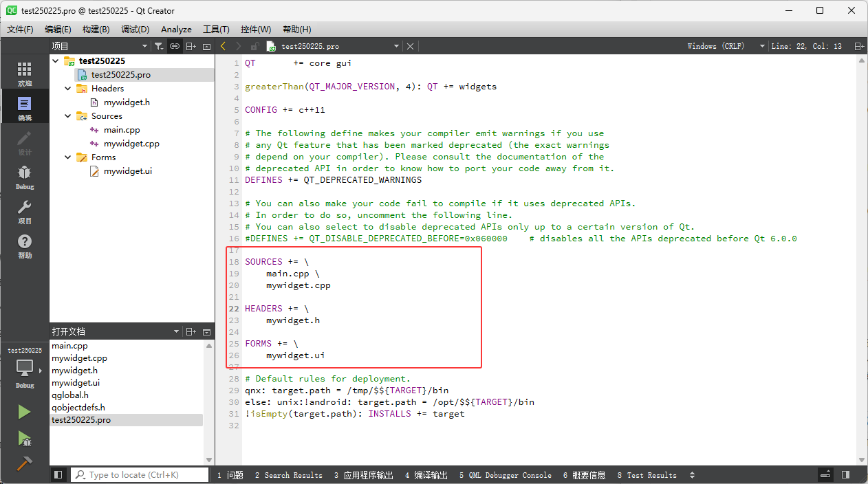The height and width of the screenshot is (484, 868).
Task: Open the 6 概要信息 pane
Action: click(584, 475)
